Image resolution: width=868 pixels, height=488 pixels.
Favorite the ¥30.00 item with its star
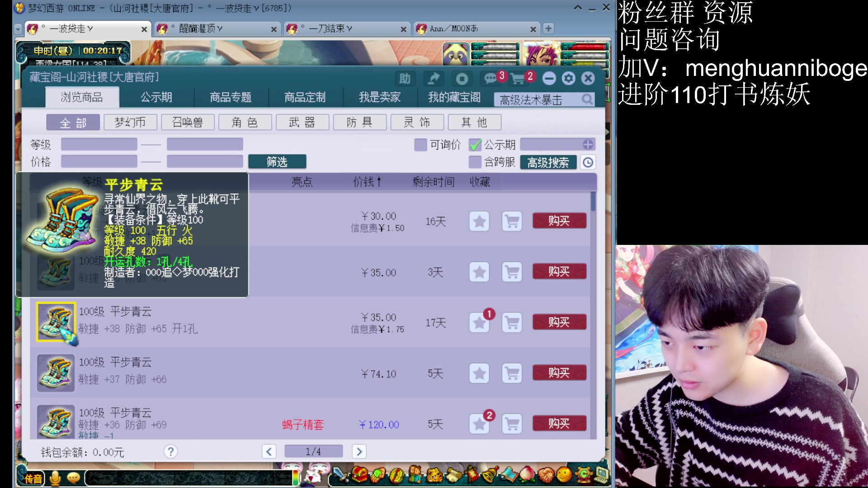click(x=479, y=221)
